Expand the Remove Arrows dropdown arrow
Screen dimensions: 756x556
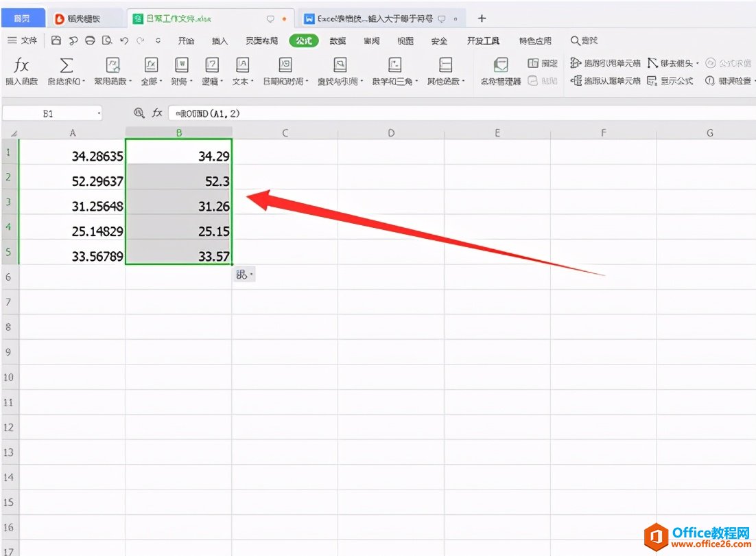point(697,63)
